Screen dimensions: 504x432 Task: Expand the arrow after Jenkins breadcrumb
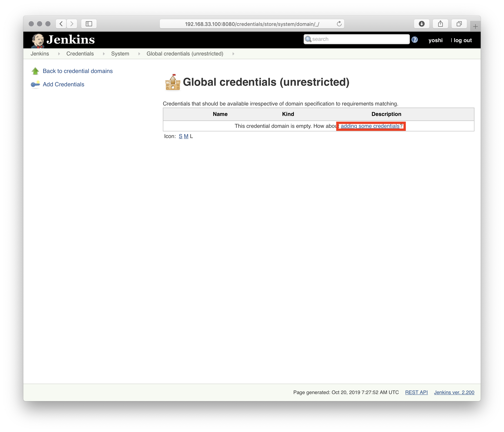(x=59, y=54)
